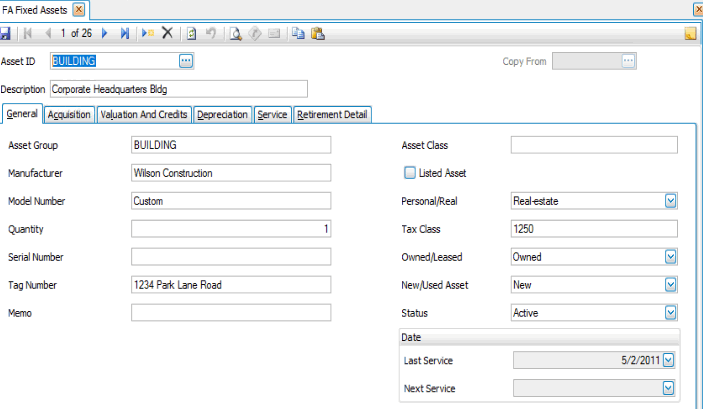Open the Personal/Real dropdown
This screenshot has width=703, height=409.
click(x=670, y=201)
